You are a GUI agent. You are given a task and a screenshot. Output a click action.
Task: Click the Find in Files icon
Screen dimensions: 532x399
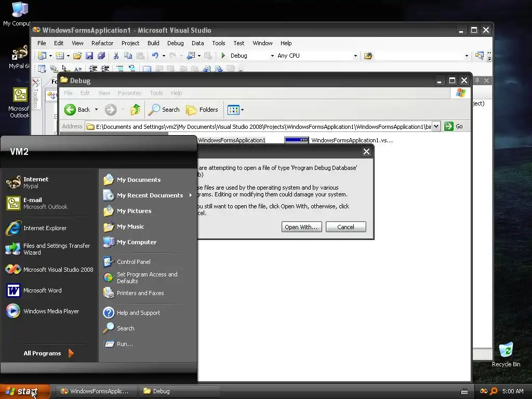click(368, 56)
